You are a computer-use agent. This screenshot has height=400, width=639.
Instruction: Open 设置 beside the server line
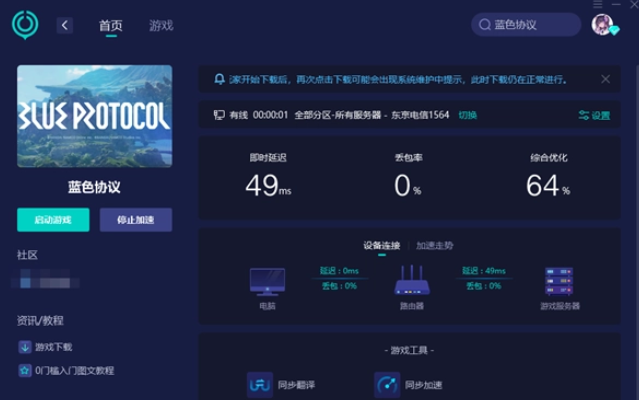point(601,116)
